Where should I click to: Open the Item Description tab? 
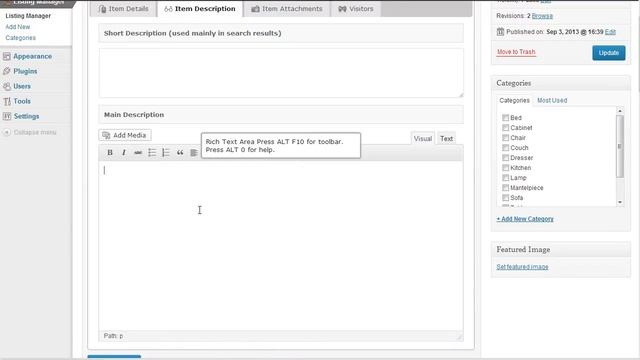[x=200, y=9]
